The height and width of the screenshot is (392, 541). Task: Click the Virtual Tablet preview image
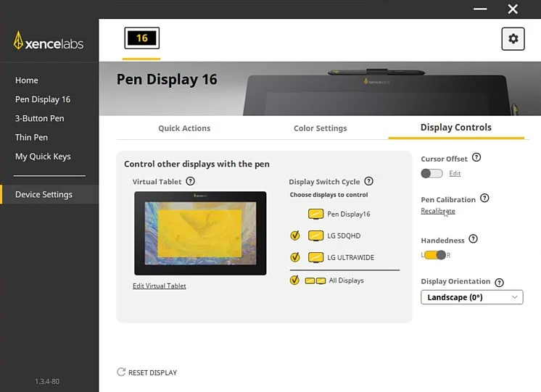200,233
